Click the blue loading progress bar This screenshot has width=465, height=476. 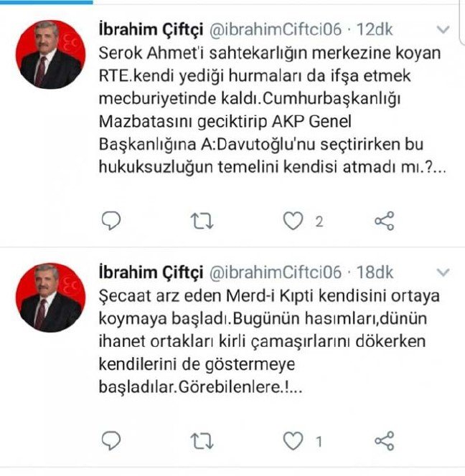(47, 2)
